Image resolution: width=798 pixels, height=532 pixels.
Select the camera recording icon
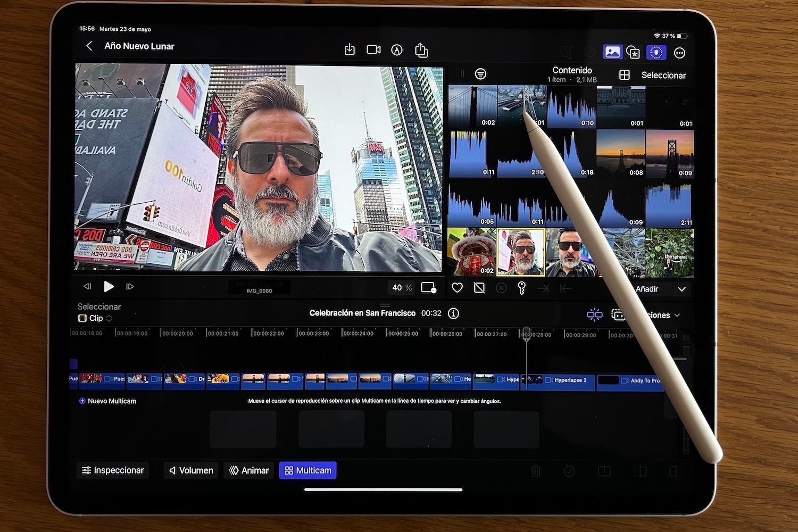coord(373,49)
